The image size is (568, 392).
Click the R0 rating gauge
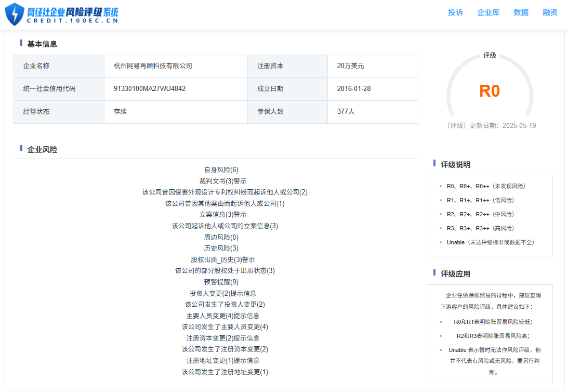click(489, 91)
